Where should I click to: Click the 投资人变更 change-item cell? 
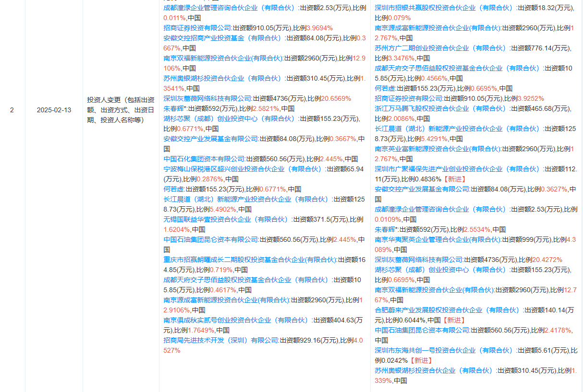point(121,110)
